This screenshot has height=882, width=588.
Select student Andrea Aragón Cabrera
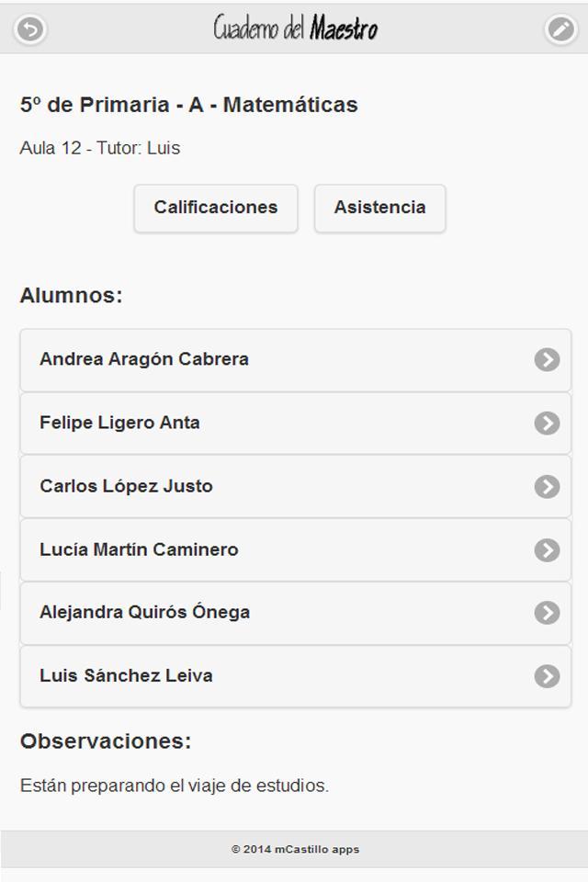(x=144, y=359)
